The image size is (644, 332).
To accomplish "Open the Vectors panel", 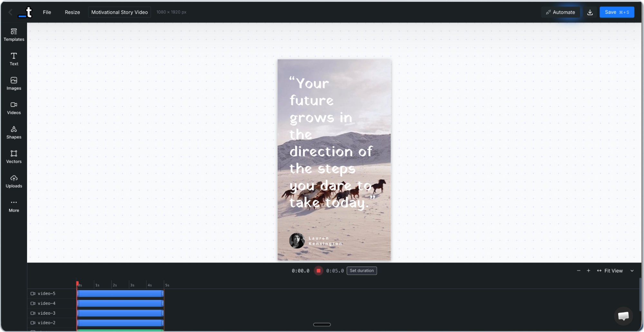I will (x=14, y=157).
